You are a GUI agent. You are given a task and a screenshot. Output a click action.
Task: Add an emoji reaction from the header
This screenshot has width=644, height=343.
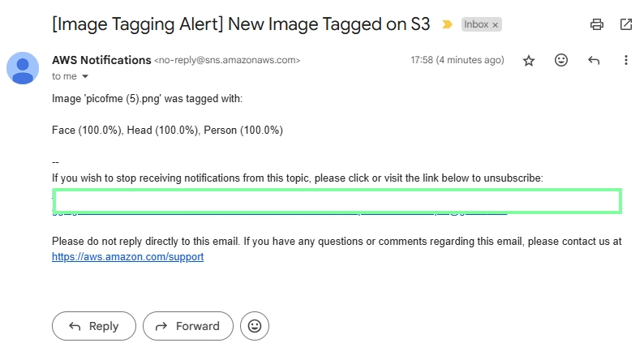point(561,60)
